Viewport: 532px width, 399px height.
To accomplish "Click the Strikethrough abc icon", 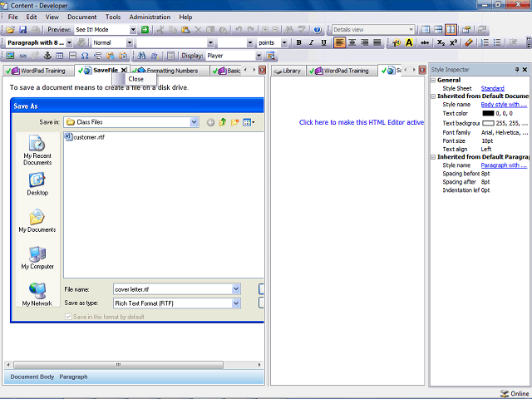I will [425, 42].
